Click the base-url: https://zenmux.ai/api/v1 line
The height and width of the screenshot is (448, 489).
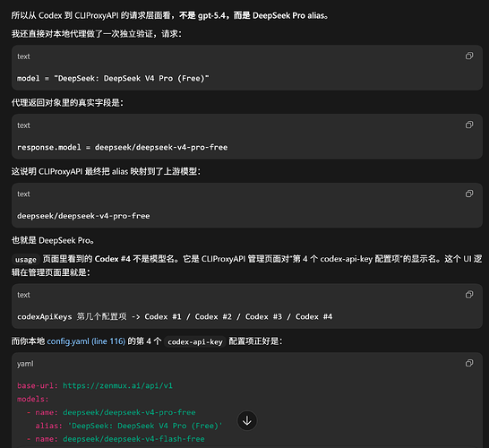pos(95,385)
